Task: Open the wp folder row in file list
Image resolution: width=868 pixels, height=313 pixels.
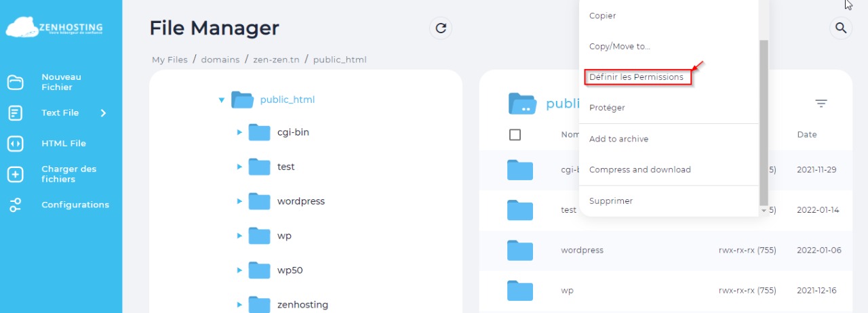Action: (568, 291)
